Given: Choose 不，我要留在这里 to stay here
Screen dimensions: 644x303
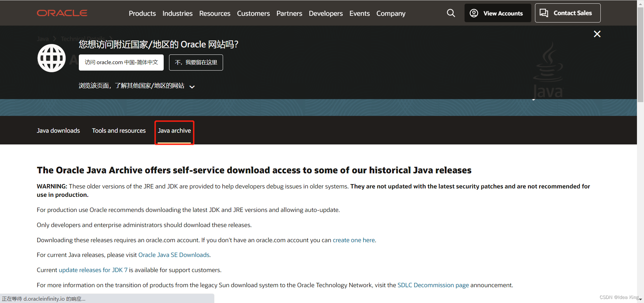Looking at the screenshot, I should 196,62.
